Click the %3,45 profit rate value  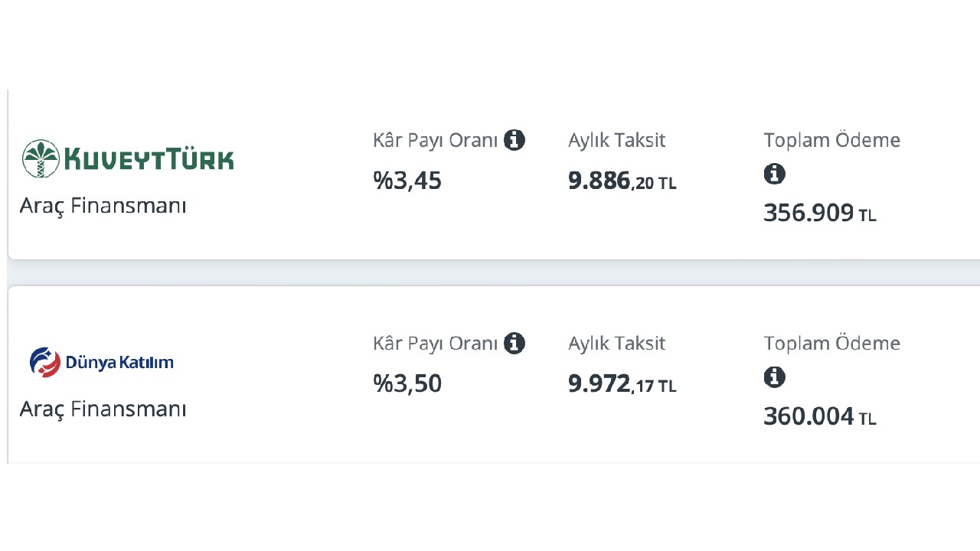(x=407, y=181)
